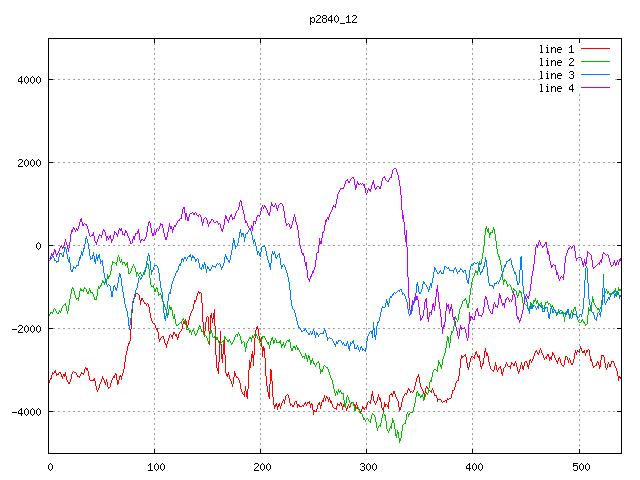Click the x-axis label 500
This screenshot has width=640, height=480.
[x=581, y=467]
